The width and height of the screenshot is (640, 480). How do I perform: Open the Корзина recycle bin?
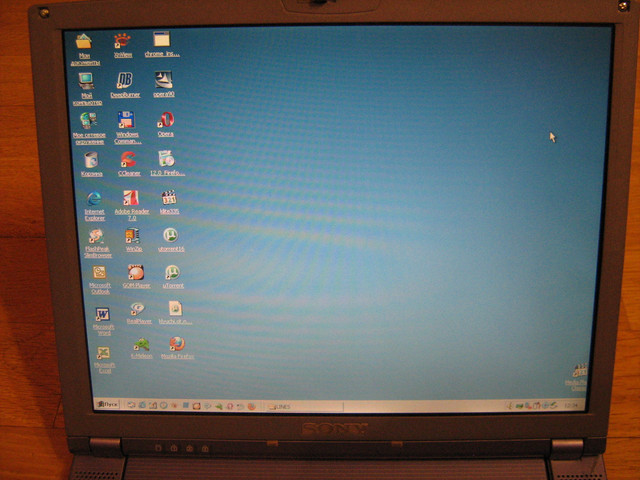[91, 160]
